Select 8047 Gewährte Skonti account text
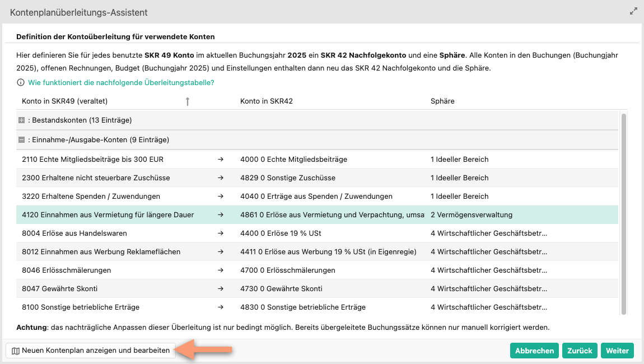 click(59, 289)
